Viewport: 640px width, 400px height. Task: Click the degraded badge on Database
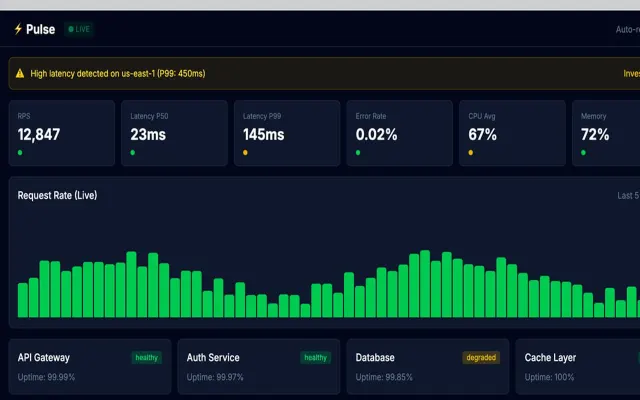(481, 358)
